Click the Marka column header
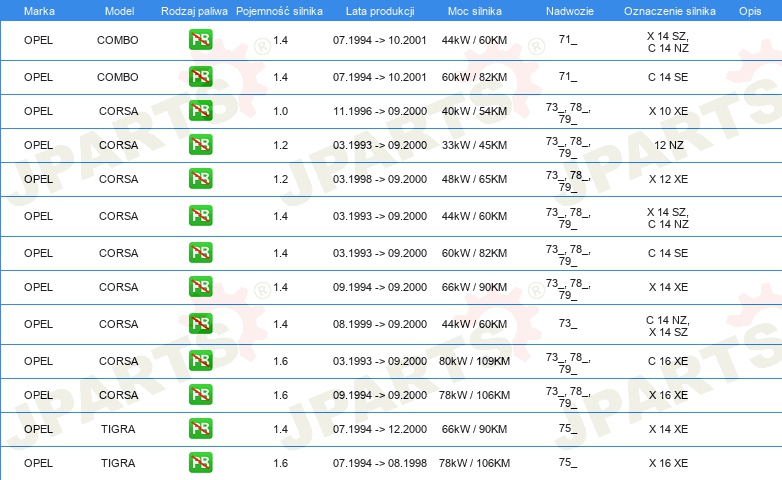Image resolution: width=782 pixels, height=480 pixels. (x=39, y=11)
